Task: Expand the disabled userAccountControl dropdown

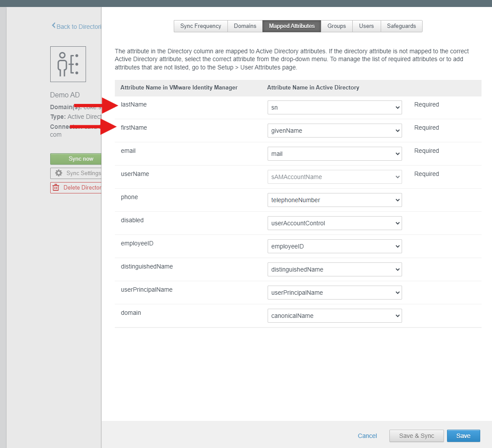Action: pyautogui.click(x=334, y=223)
